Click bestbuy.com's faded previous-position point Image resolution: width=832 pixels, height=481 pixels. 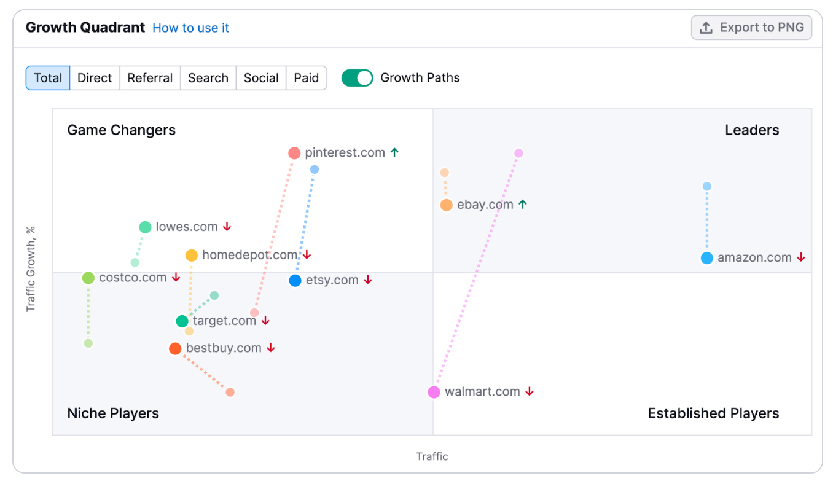pyautogui.click(x=230, y=392)
